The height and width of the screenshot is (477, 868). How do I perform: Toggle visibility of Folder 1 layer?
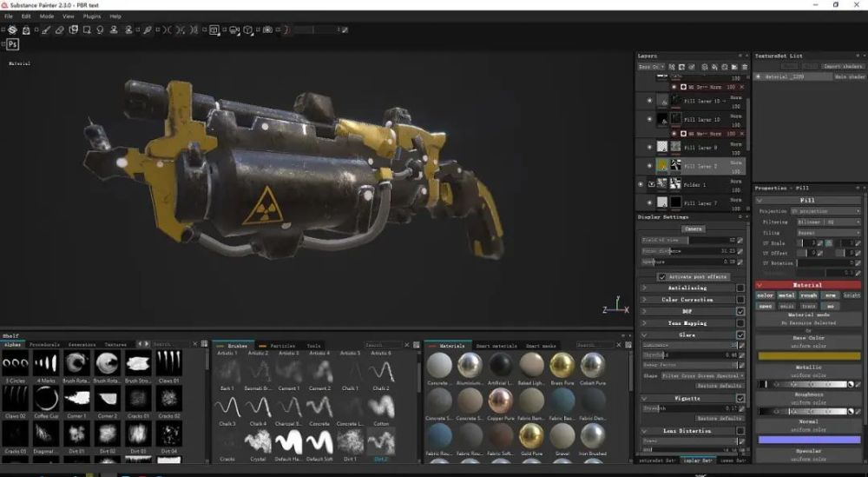641,184
